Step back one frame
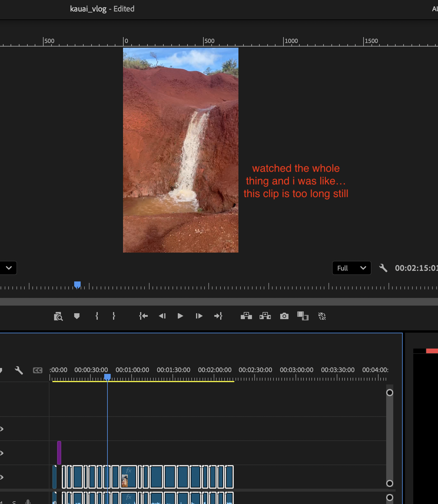The width and height of the screenshot is (438, 504). tap(162, 316)
